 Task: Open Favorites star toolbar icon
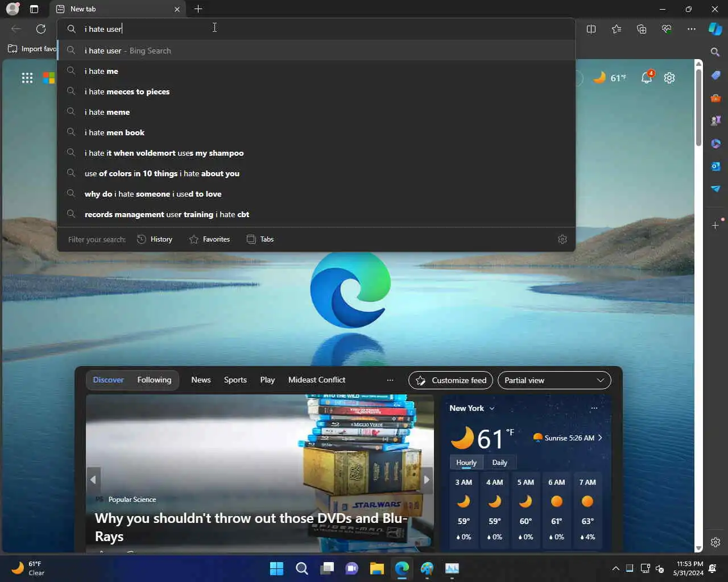(x=617, y=29)
